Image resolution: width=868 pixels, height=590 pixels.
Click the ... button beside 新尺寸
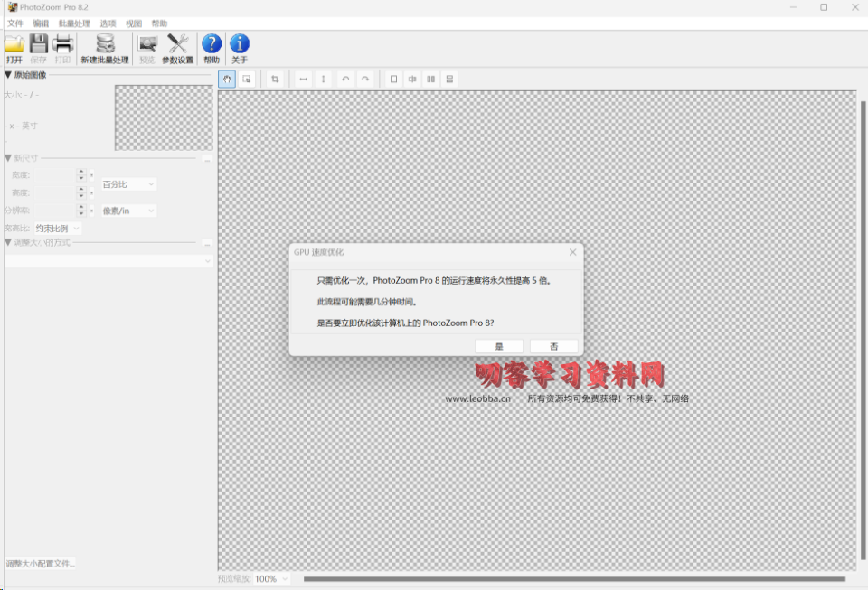click(x=207, y=159)
